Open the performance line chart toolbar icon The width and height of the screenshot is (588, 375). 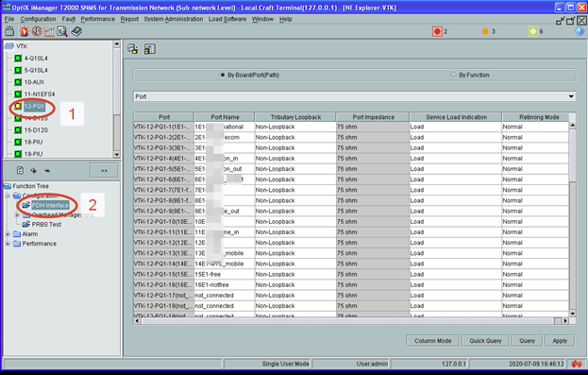[49, 31]
